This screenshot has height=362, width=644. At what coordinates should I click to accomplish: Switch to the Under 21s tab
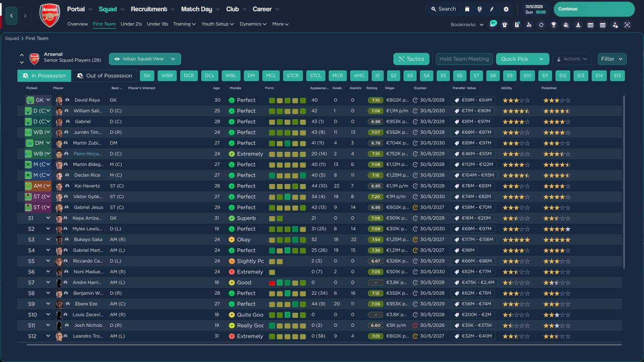(x=131, y=24)
